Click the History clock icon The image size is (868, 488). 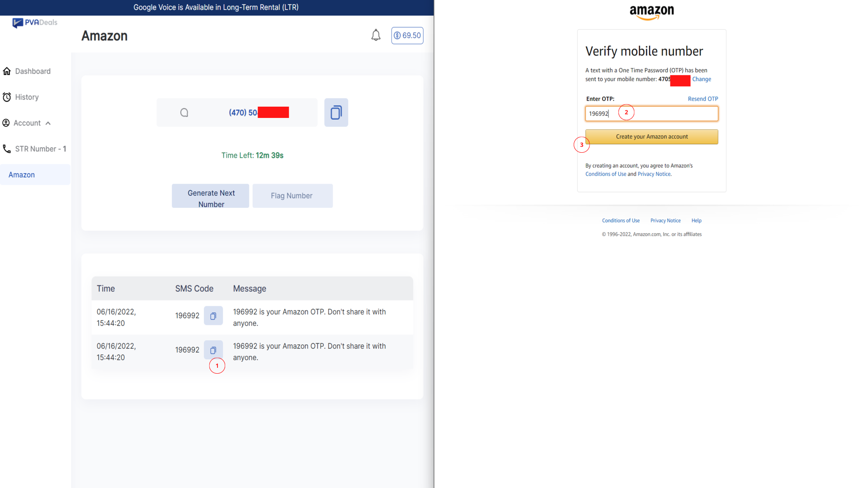point(7,97)
